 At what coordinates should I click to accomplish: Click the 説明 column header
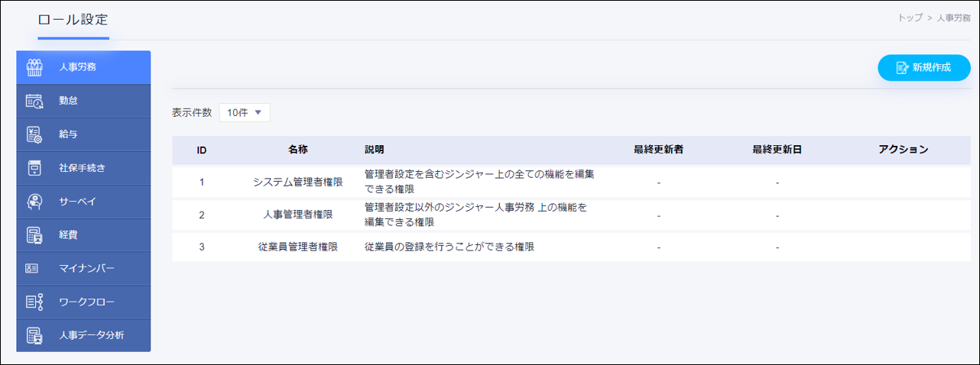pyautogui.click(x=375, y=150)
